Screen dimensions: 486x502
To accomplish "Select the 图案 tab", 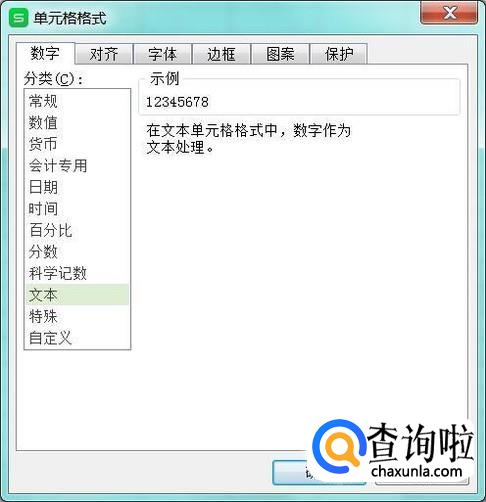I will tap(280, 54).
